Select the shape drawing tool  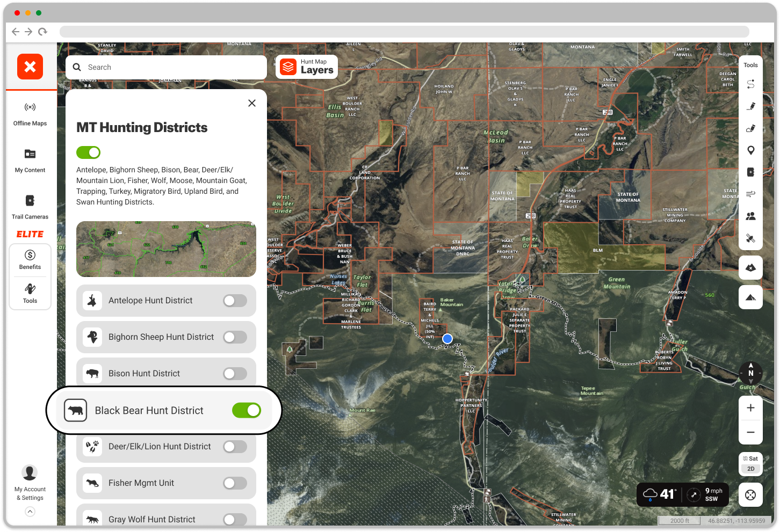pos(750,128)
